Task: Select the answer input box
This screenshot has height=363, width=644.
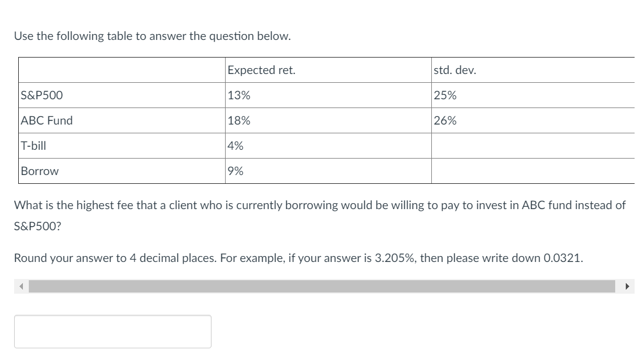Action: 113,331
